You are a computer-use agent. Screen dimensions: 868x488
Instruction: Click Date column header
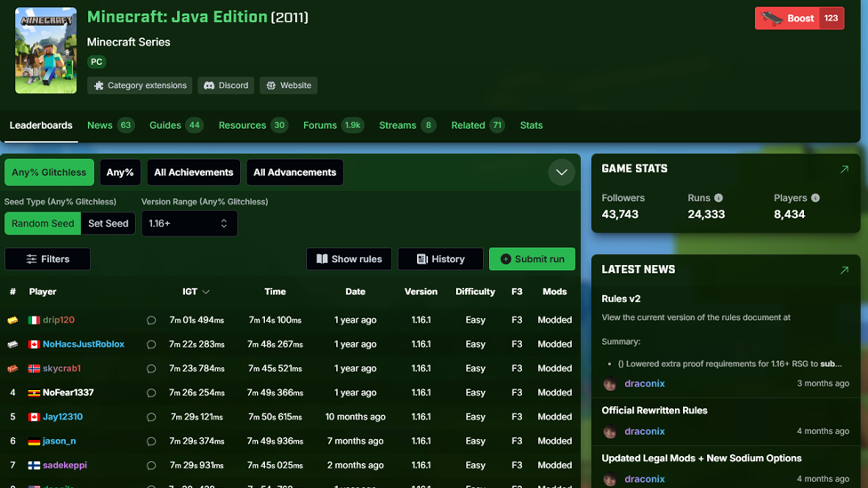point(356,292)
